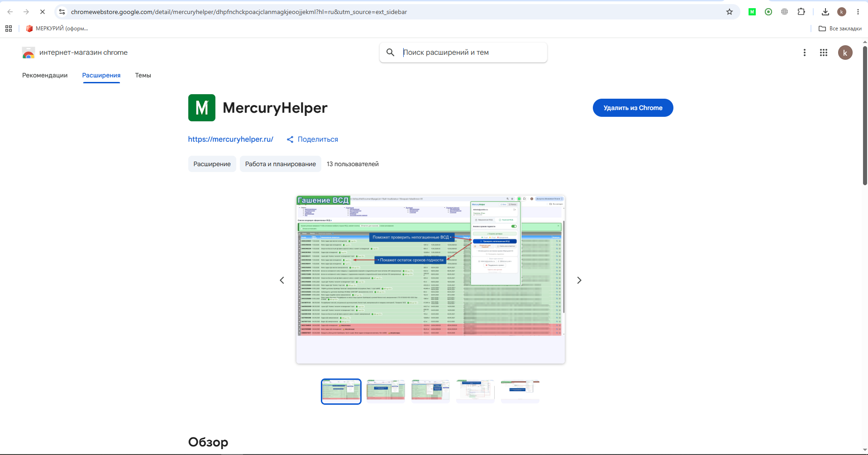Switch to the Рекомендации tab
This screenshot has height=455, width=868.
pos(45,75)
